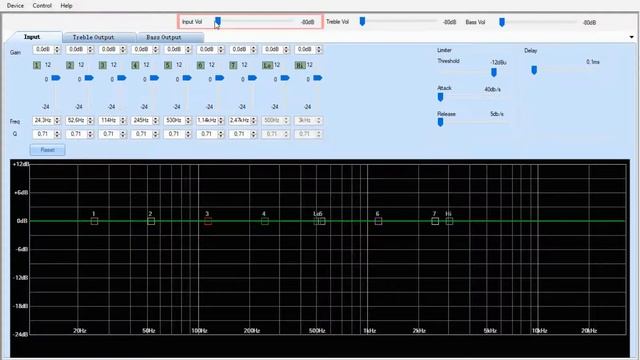The width and height of the screenshot is (640, 360).
Task: Click the band 1 Q value field
Action: (x=43, y=134)
